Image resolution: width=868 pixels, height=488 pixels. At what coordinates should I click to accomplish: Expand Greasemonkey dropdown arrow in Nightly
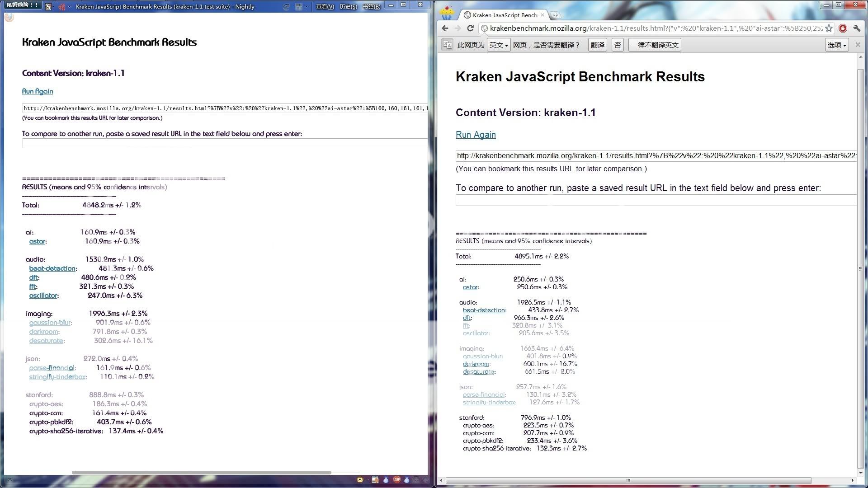368,479
